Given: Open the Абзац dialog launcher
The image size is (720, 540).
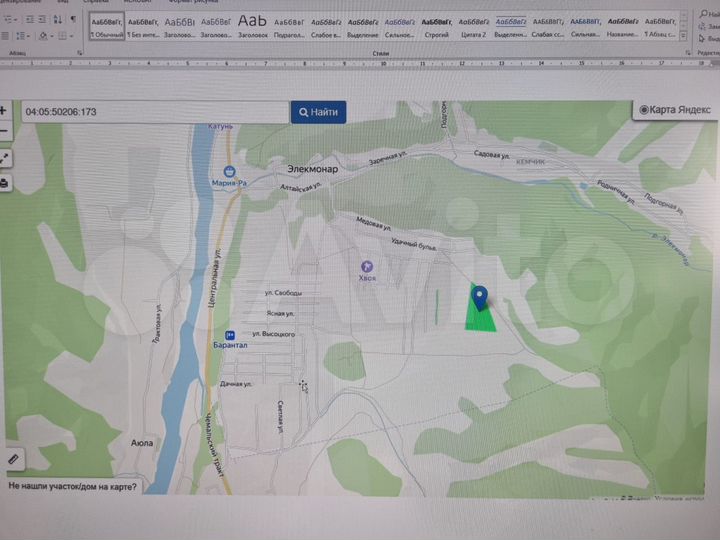Looking at the screenshot, I should tap(79, 52).
